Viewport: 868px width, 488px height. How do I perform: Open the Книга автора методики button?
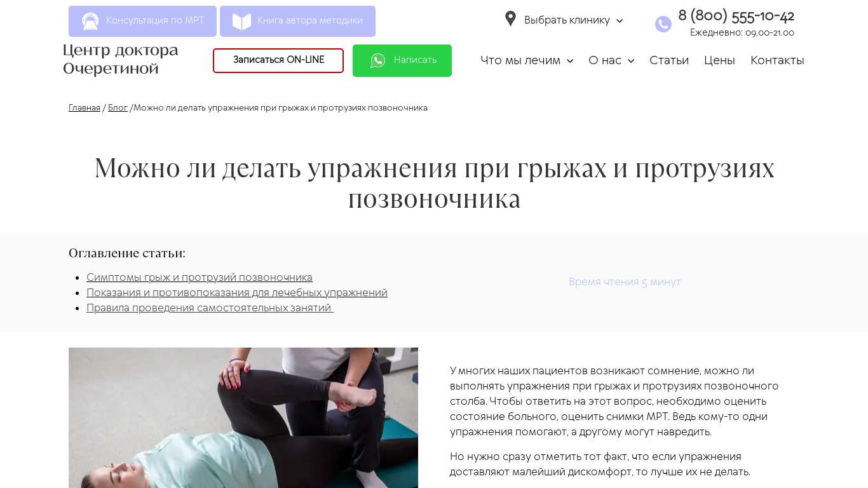(x=297, y=21)
